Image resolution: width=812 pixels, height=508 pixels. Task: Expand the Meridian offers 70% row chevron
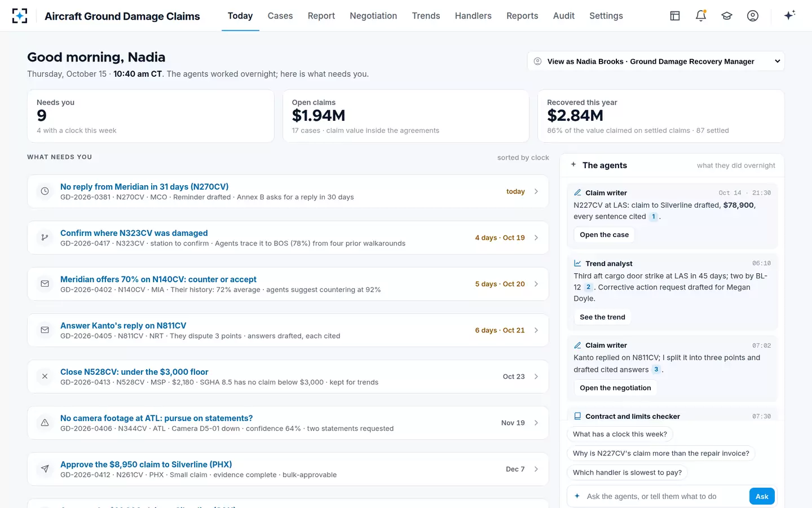pyautogui.click(x=536, y=284)
